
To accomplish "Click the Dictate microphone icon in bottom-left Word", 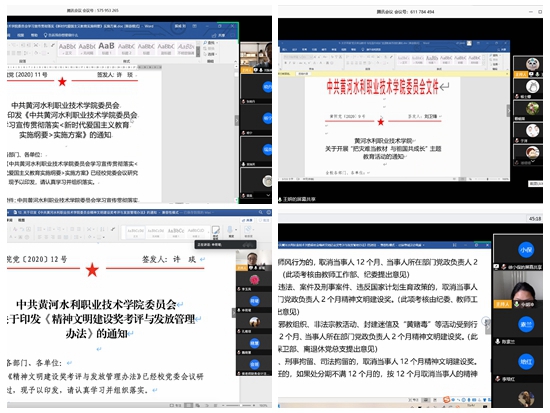I will 230,230.
